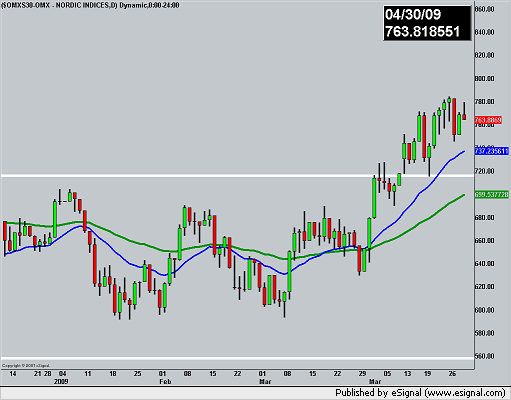Click the blue moving average label 737.235611
This screenshot has width=511, height=400.
491,151
